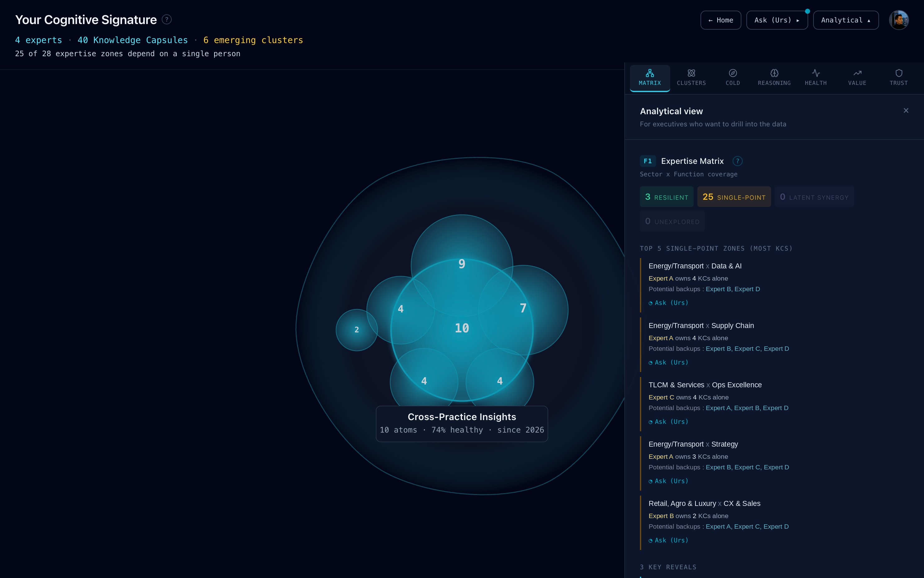Open the Ask (Urs) button in header
Screen dimensions: 924x578
pyautogui.click(x=777, y=20)
